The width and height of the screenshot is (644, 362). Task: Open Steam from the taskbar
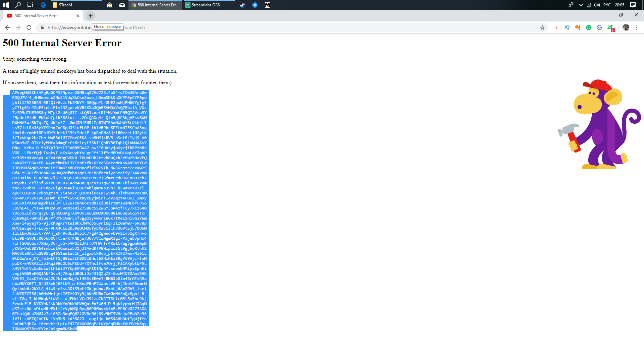(x=242, y=5)
